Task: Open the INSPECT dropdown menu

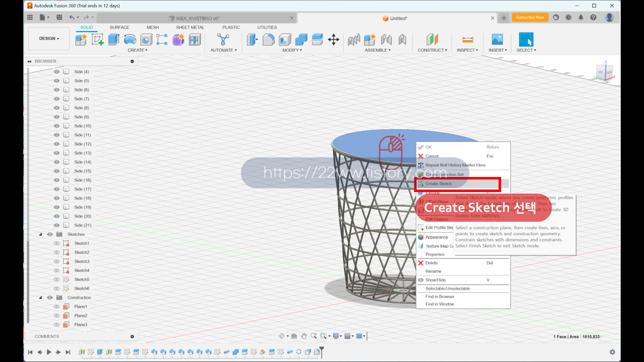Action: (468, 50)
